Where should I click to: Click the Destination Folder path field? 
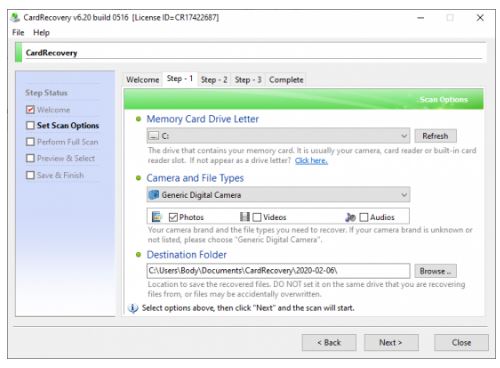pos(278,271)
